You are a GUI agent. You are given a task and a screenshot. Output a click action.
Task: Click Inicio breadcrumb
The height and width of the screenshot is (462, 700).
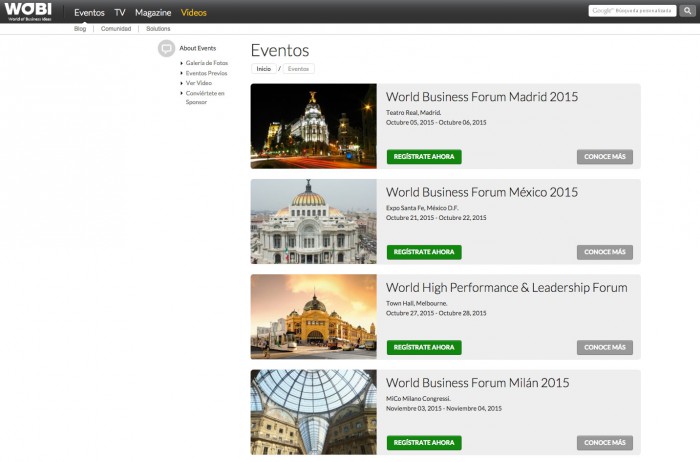263,69
